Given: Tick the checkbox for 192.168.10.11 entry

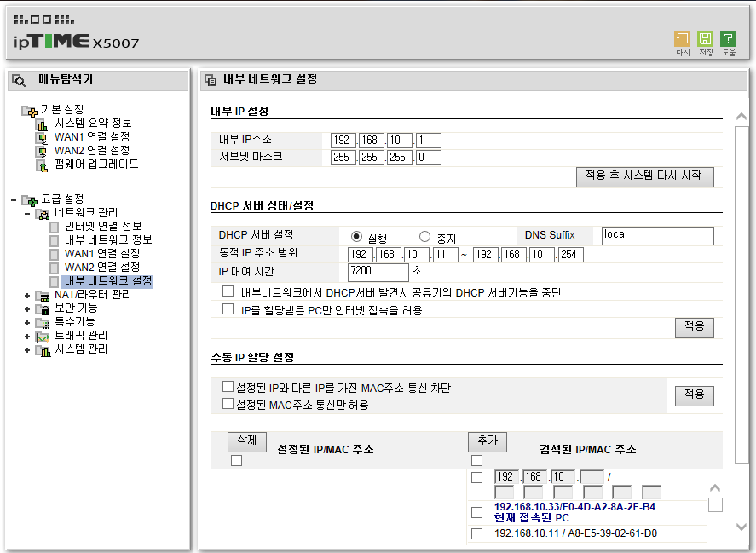Looking at the screenshot, I should pyautogui.click(x=476, y=533).
